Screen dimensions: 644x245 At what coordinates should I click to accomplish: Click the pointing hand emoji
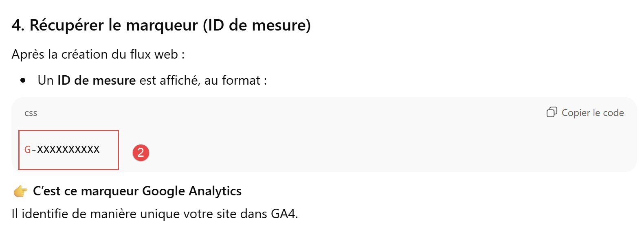point(20,191)
